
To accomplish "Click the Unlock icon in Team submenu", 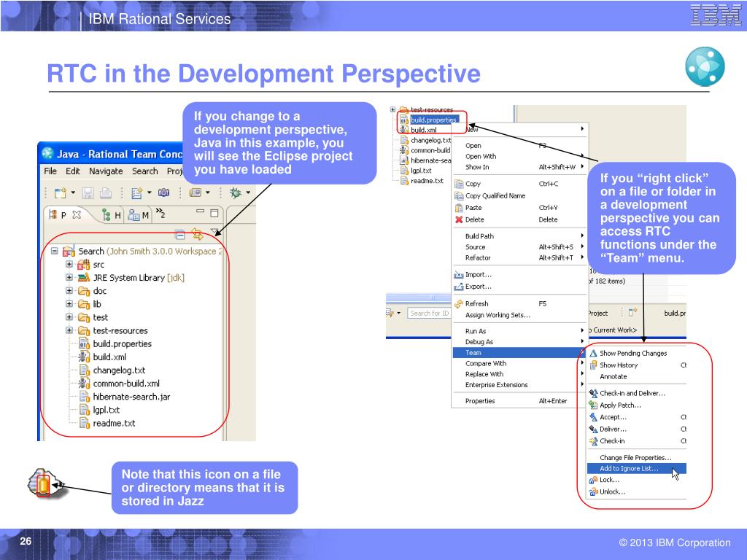I will point(593,492).
